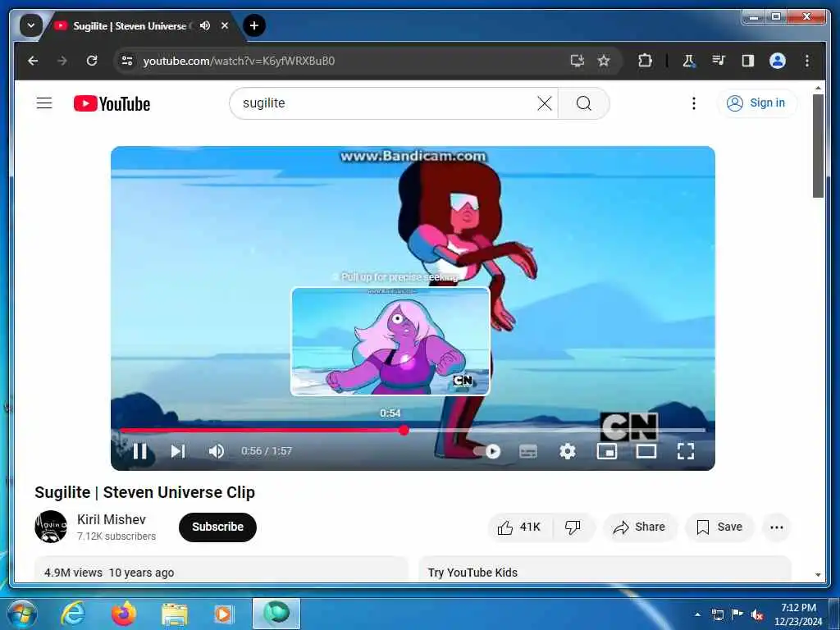The width and height of the screenshot is (840, 630).
Task: Open more actions ellipsis beside Save
Action: [x=776, y=527]
